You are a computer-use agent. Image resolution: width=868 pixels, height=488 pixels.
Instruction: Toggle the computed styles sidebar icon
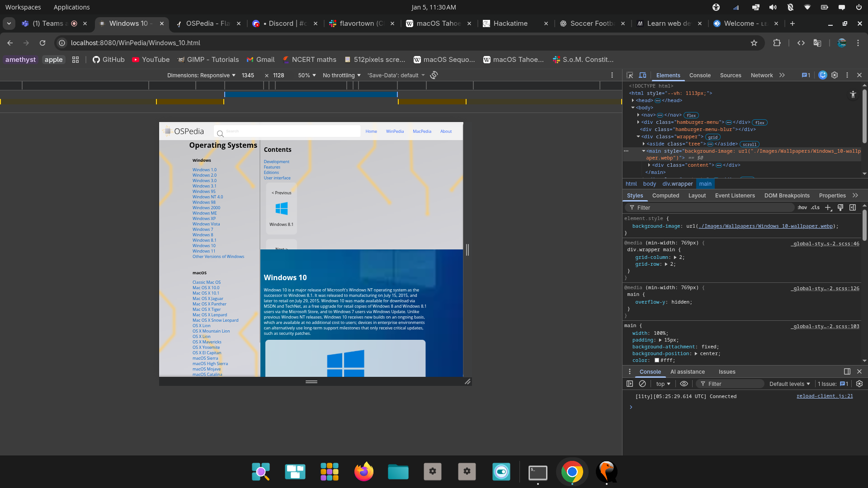(x=853, y=207)
